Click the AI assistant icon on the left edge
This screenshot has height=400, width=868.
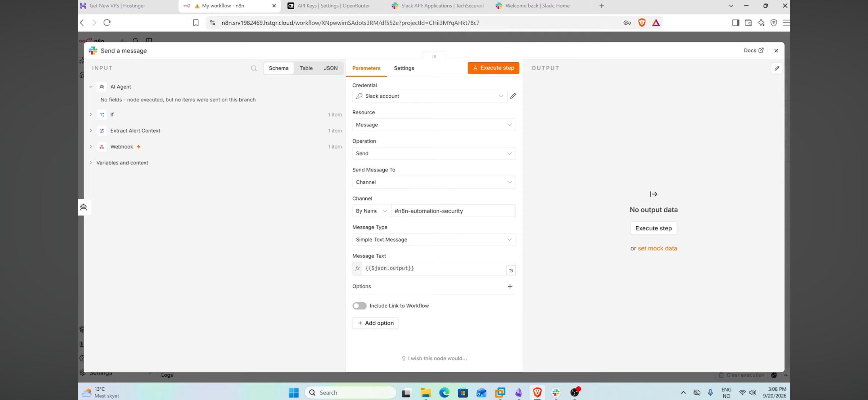84,207
